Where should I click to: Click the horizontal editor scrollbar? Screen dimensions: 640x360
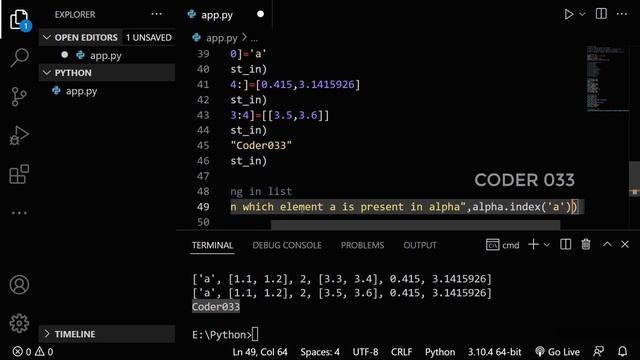tap(416, 225)
